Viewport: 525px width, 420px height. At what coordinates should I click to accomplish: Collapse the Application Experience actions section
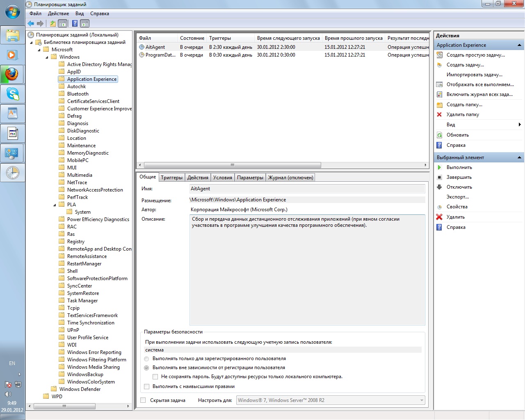pos(519,45)
